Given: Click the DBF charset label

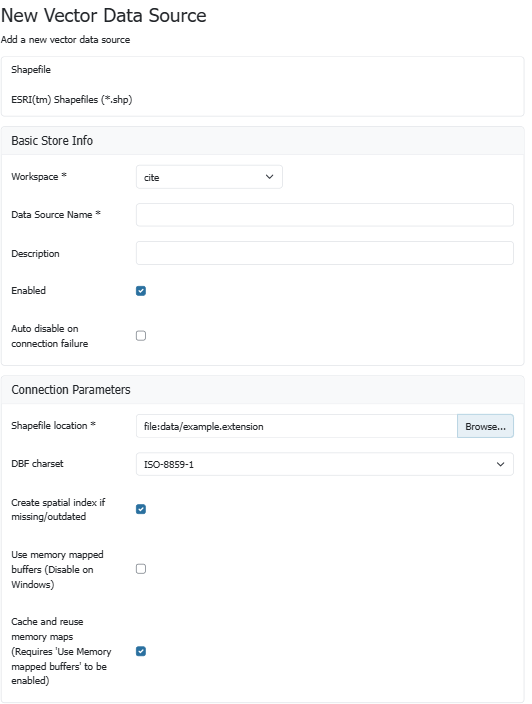Looking at the screenshot, I should [37, 463].
